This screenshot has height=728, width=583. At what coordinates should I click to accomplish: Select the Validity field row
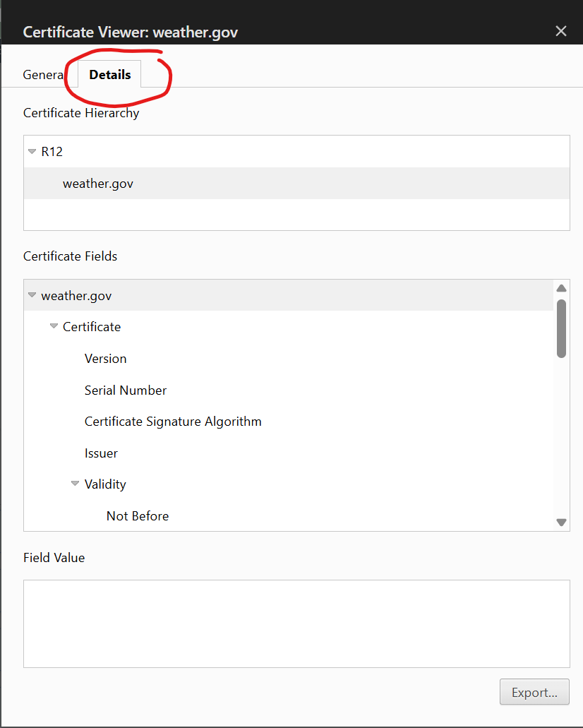point(288,484)
